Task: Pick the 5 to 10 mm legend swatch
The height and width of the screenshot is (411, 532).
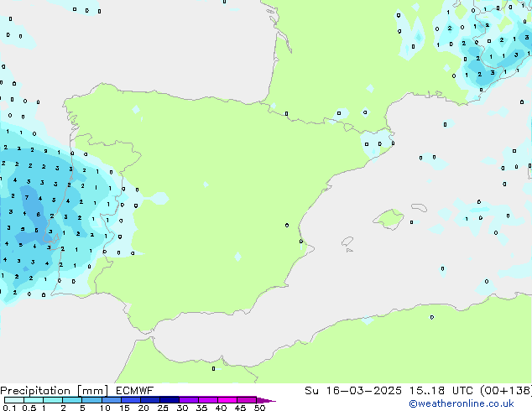Action: (x=91, y=400)
